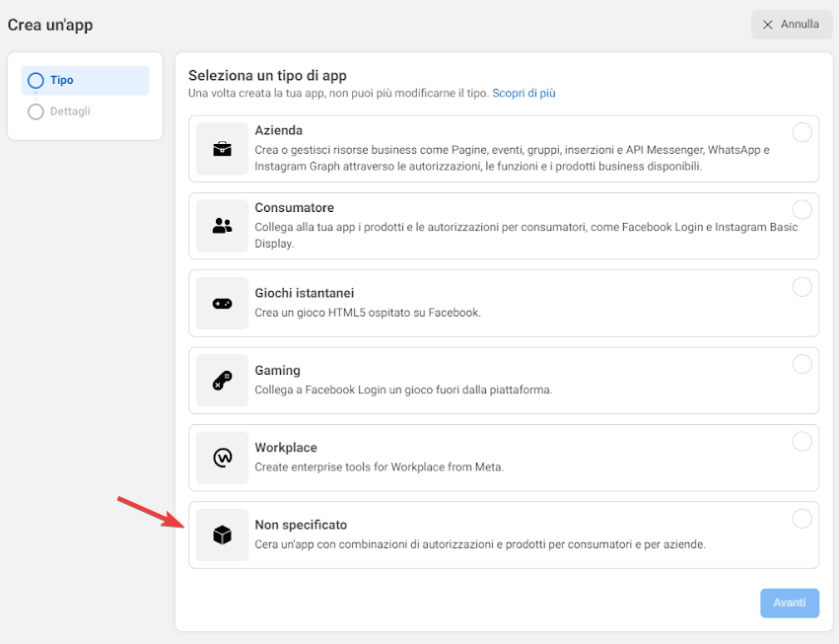Click the Giochi istantanei title text
Screen dimensions: 839x644
tap(305, 293)
